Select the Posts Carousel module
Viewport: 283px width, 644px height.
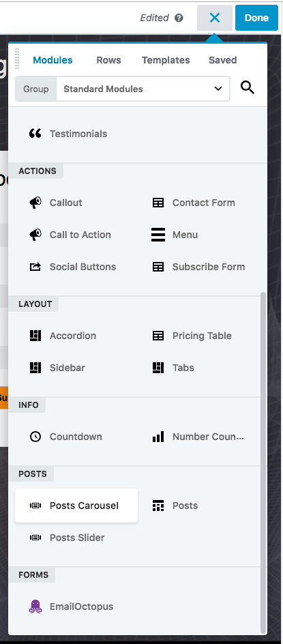point(76,506)
